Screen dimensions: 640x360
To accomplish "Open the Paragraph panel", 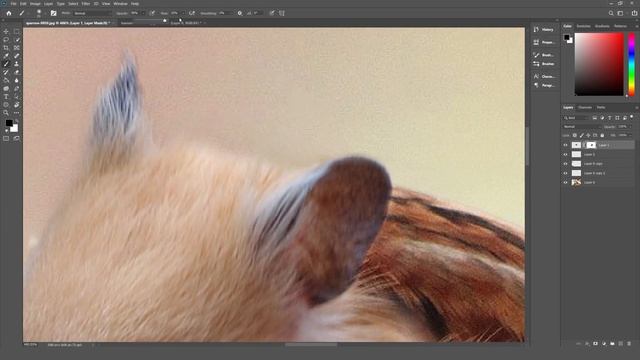I will click(544, 85).
